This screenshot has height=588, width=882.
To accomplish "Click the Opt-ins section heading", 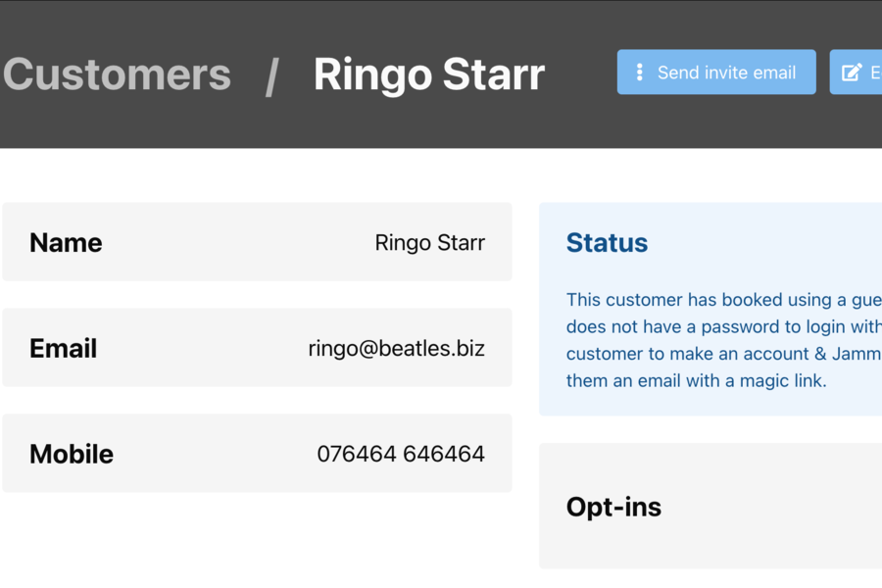I will coord(613,507).
